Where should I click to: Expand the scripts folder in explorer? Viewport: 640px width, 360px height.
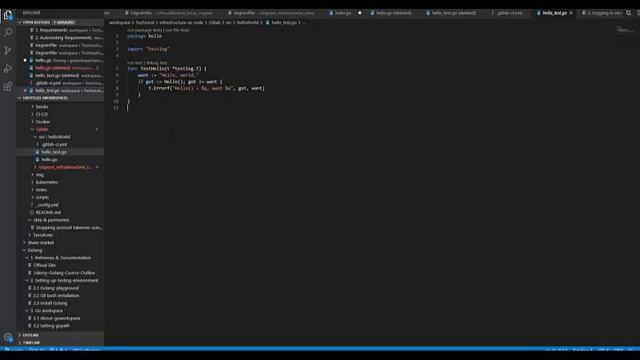tap(42, 197)
